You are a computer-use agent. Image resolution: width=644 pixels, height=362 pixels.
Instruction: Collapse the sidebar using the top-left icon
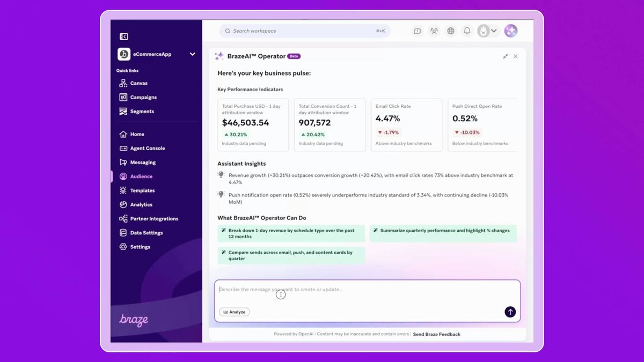click(x=124, y=36)
